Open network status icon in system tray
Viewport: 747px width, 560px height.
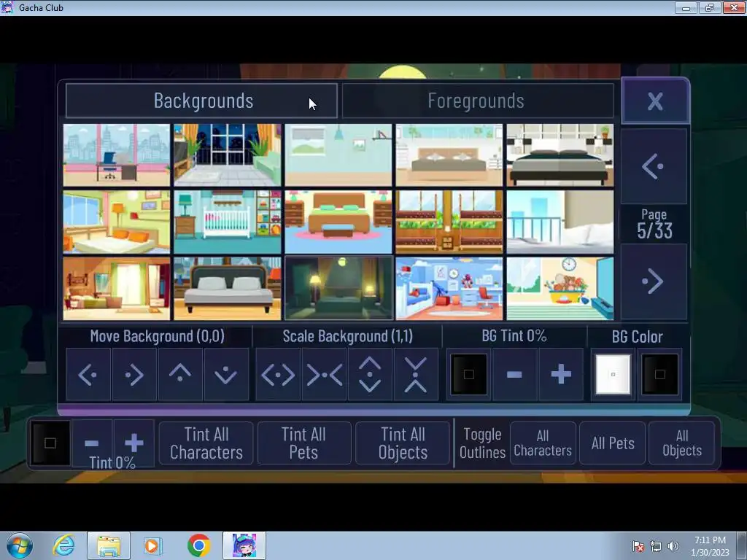pyautogui.click(x=656, y=546)
